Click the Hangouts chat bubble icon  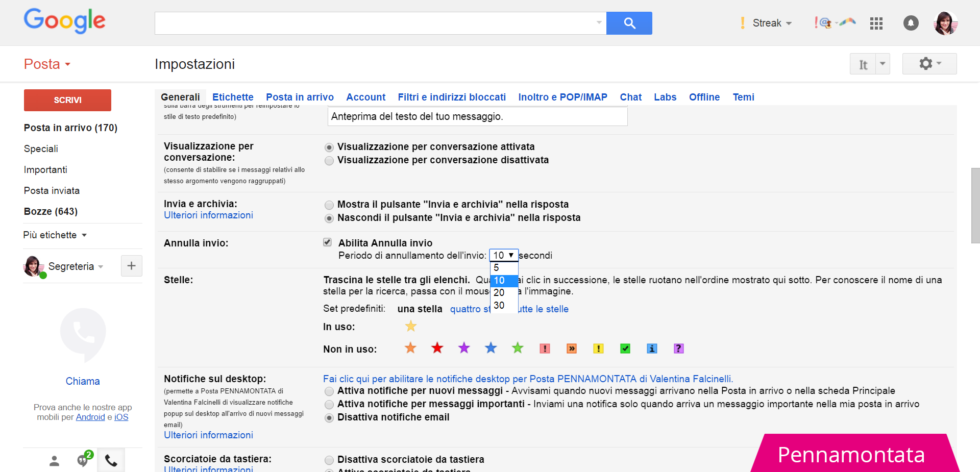tap(83, 460)
